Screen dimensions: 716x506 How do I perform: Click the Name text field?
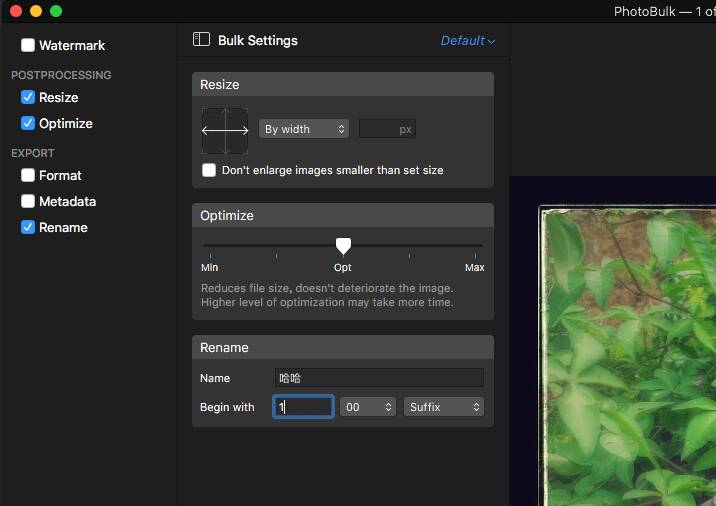click(379, 378)
